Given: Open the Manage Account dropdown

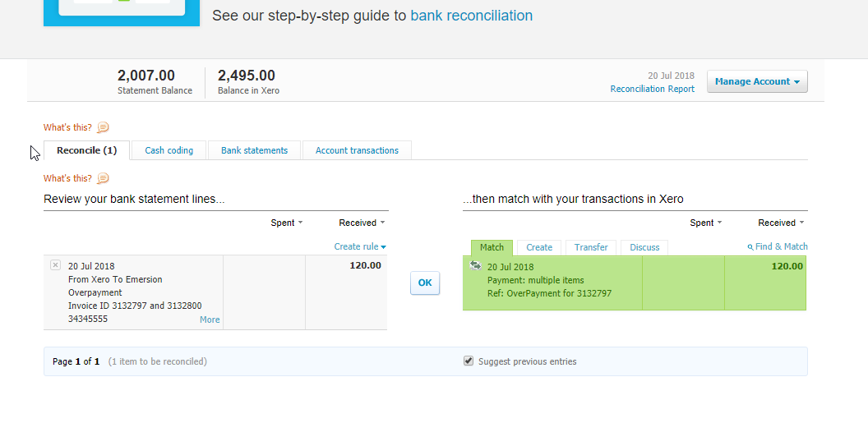Looking at the screenshot, I should click(756, 81).
